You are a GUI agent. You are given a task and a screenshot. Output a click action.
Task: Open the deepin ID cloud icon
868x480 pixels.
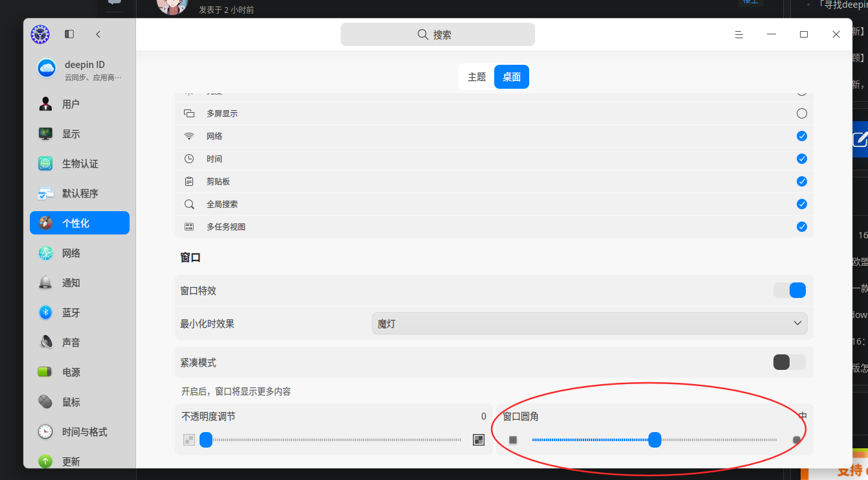(x=47, y=68)
